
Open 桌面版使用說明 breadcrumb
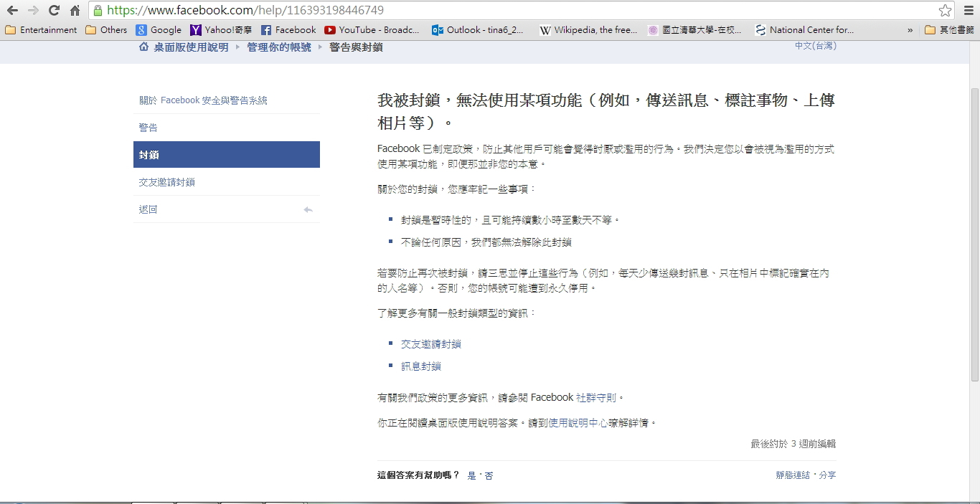click(191, 47)
